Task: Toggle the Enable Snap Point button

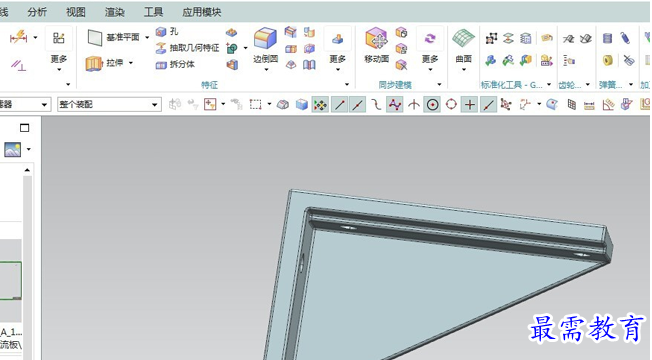Action: click(320, 104)
